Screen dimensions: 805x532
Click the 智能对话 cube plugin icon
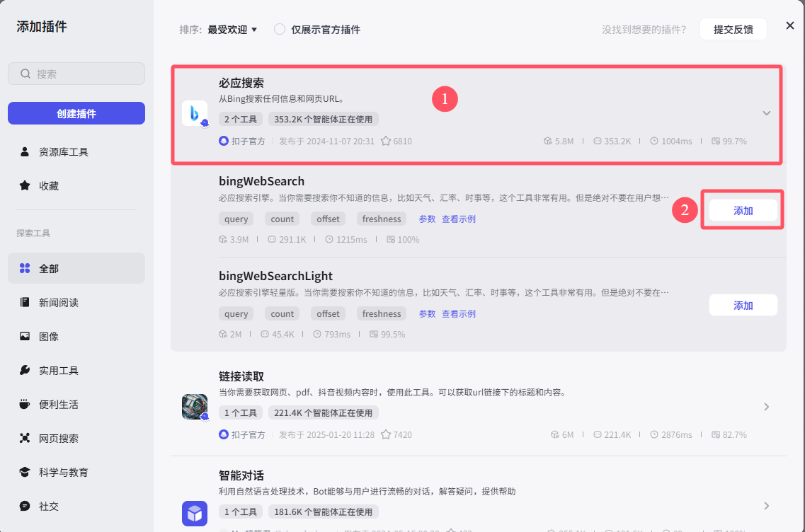point(195,514)
